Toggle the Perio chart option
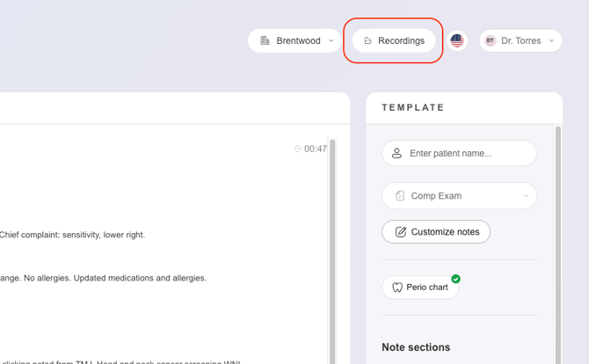The height and width of the screenshot is (364, 589). 420,288
